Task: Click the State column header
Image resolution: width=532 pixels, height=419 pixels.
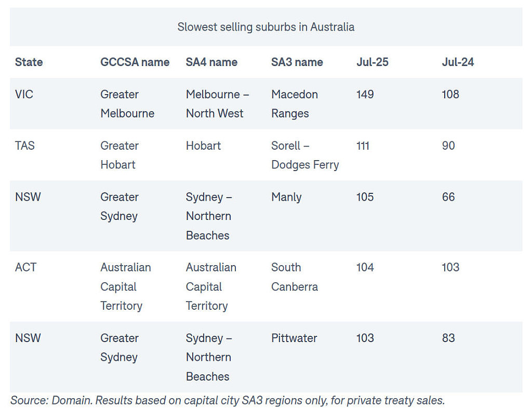Action: [x=29, y=62]
